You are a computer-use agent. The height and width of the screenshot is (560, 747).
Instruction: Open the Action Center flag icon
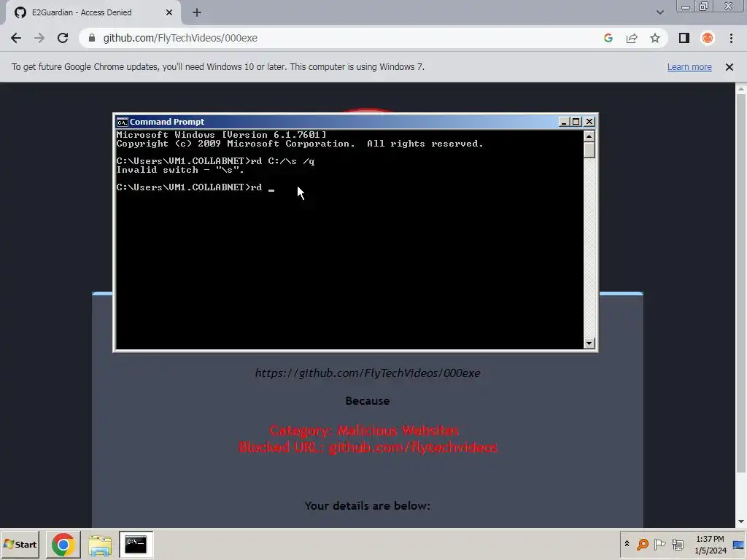pos(659,544)
